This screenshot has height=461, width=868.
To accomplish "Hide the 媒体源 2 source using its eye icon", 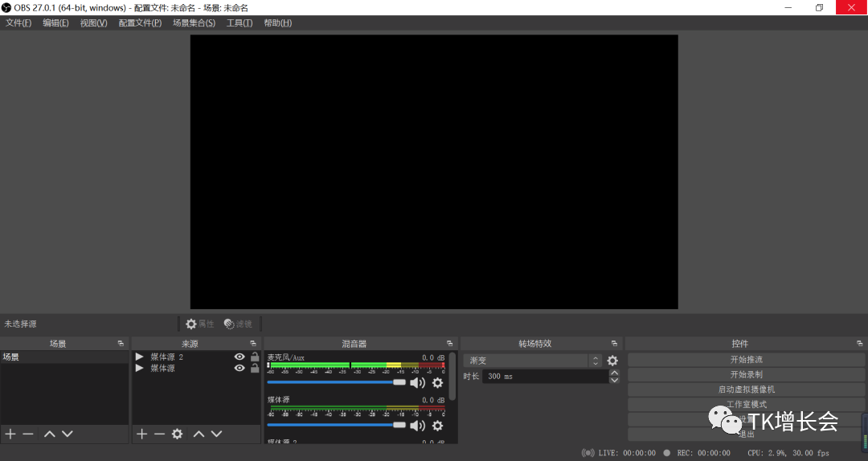I will click(x=240, y=357).
